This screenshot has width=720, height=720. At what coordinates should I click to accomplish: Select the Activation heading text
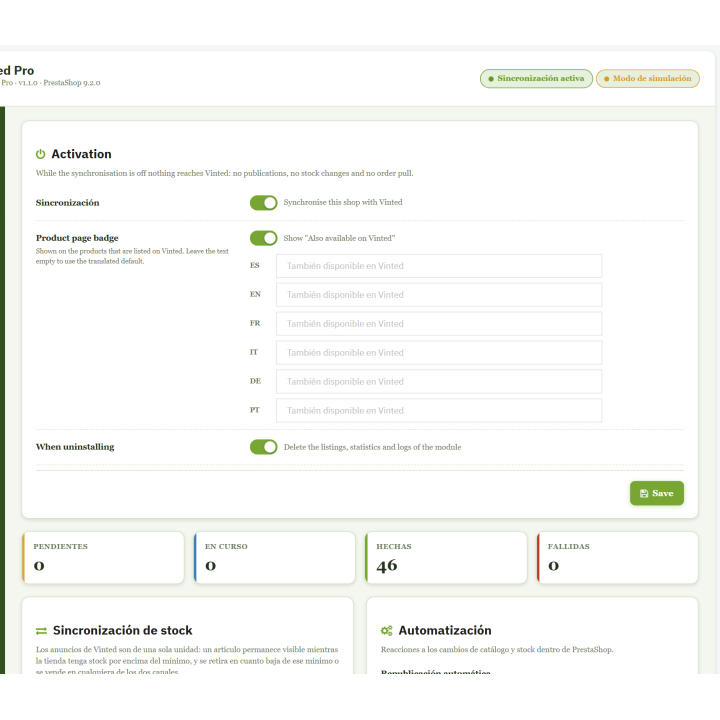(x=81, y=154)
